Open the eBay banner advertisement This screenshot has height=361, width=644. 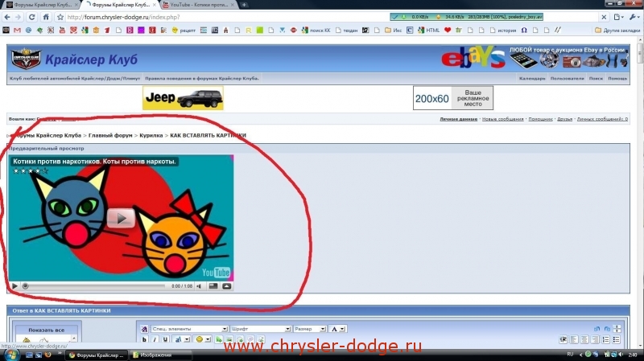point(535,58)
